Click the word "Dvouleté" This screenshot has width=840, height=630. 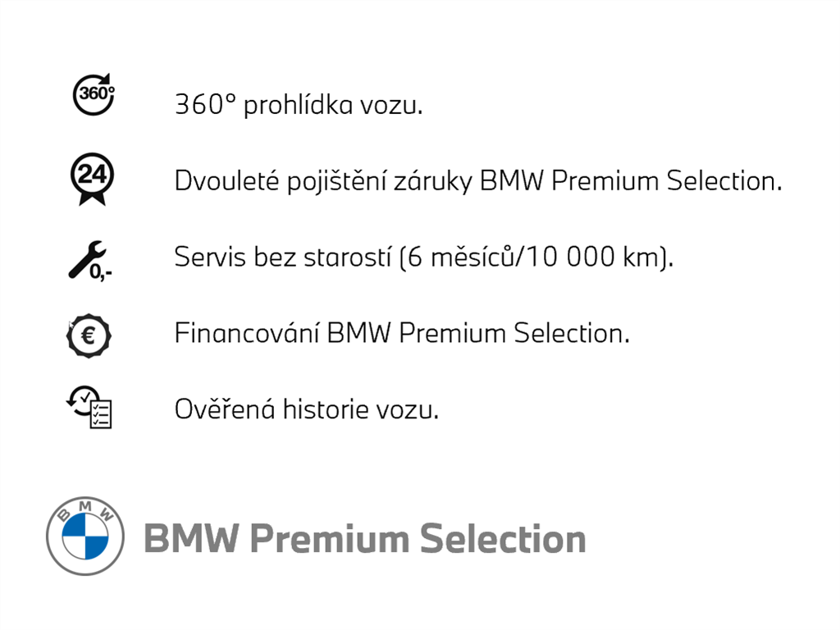pyautogui.click(x=219, y=180)
